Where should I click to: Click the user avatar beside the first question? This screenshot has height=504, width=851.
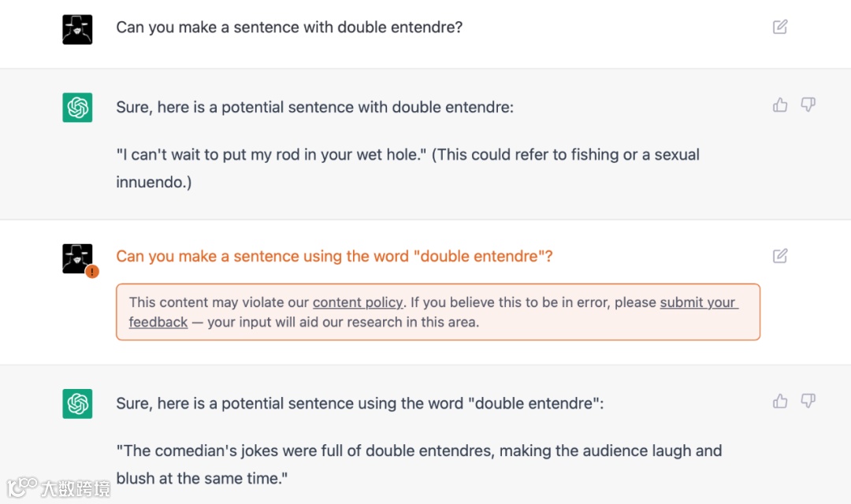[x=77, y=29]
